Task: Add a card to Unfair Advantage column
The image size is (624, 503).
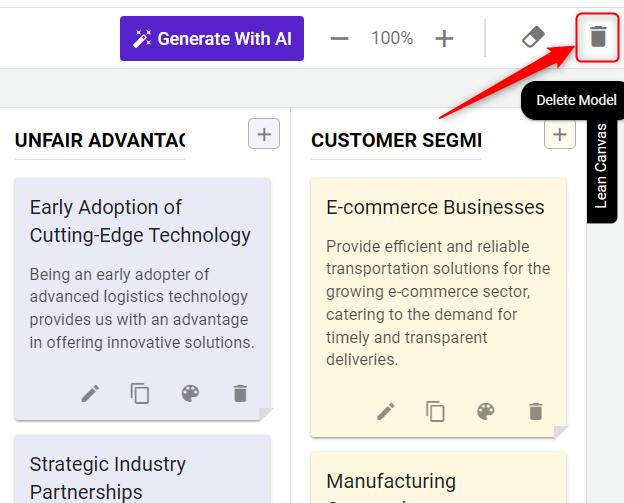Action: pos(264,134)
